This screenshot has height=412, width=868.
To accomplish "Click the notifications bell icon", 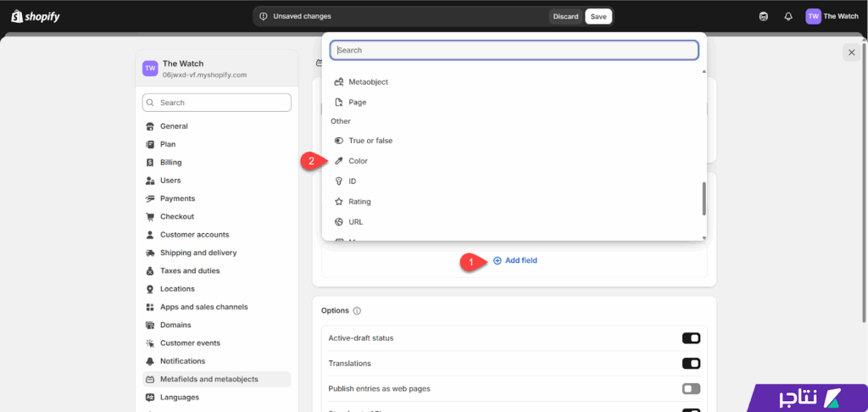I will [787, 16].
